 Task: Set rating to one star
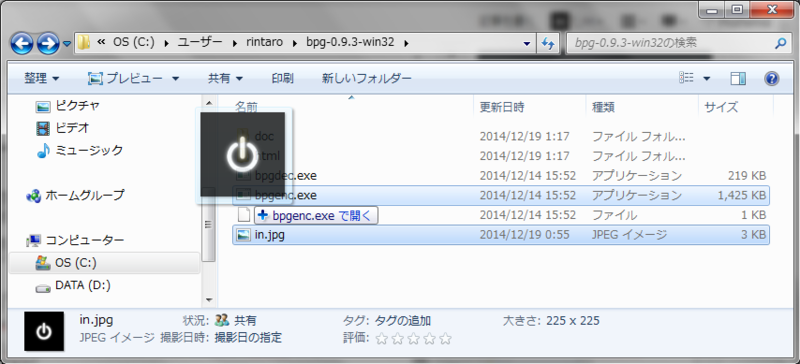click(x=381, y=338)
